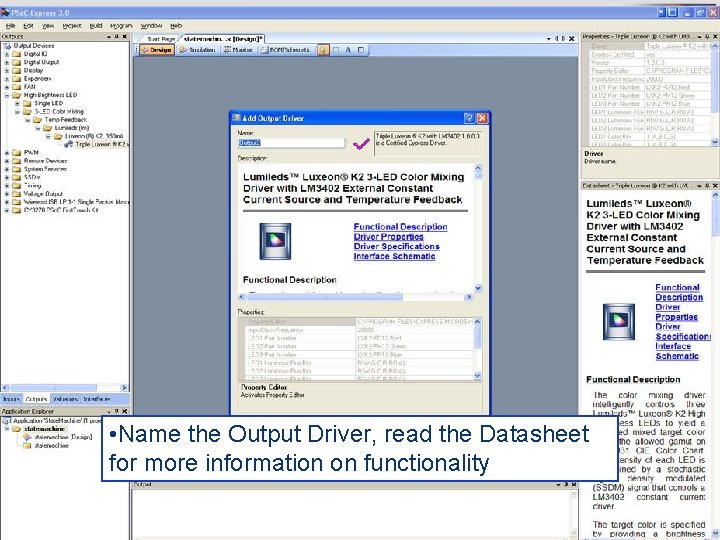Screen dimensions: 720x540
Task: Switch to the Inputs tab
Action: pyautogui.click(x=11, y=399)
